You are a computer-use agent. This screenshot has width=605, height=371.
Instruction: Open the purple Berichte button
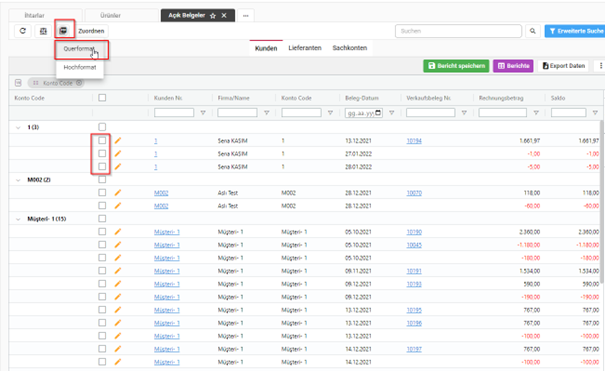(x=513, y=66)
